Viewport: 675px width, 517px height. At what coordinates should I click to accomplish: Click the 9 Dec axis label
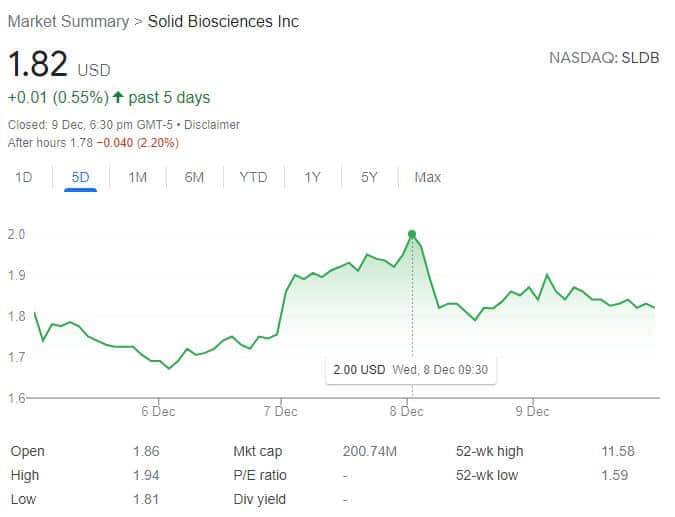533,412
